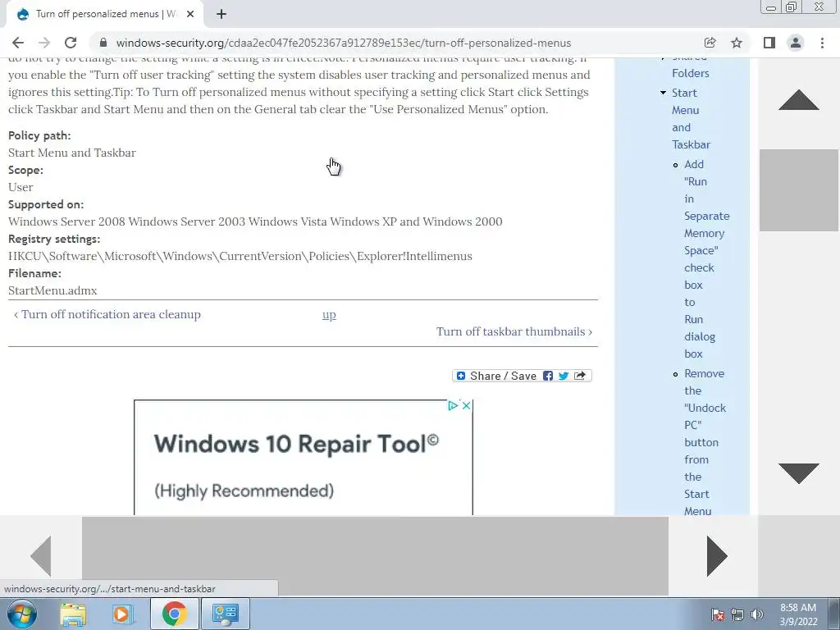Open the Chrome profile menu
Screen dimensions: 840x630
tap(796, 43)
